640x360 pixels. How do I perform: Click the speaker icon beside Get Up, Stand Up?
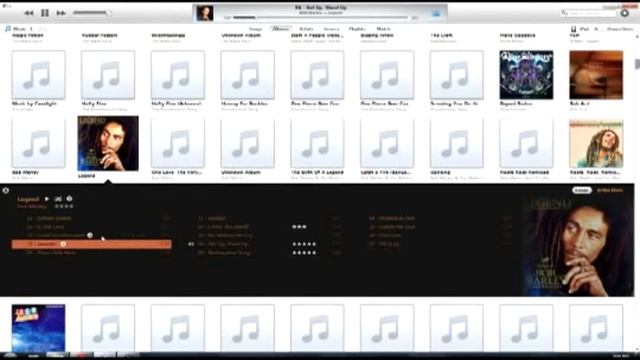click(191, 244)
